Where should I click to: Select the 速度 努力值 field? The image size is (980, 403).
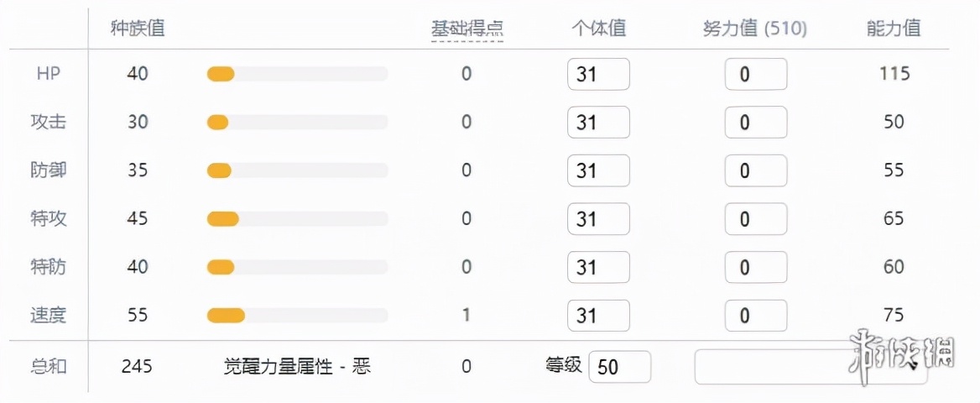[x=756, y=316]
